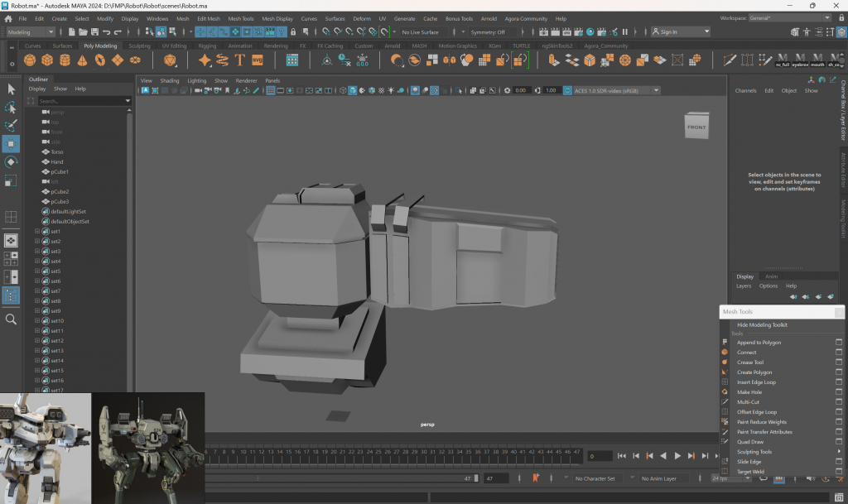Viewport: 848px width, 504px height.
Task: Expand the set1 node in Outliner
Action: click(x=37, y=232)
